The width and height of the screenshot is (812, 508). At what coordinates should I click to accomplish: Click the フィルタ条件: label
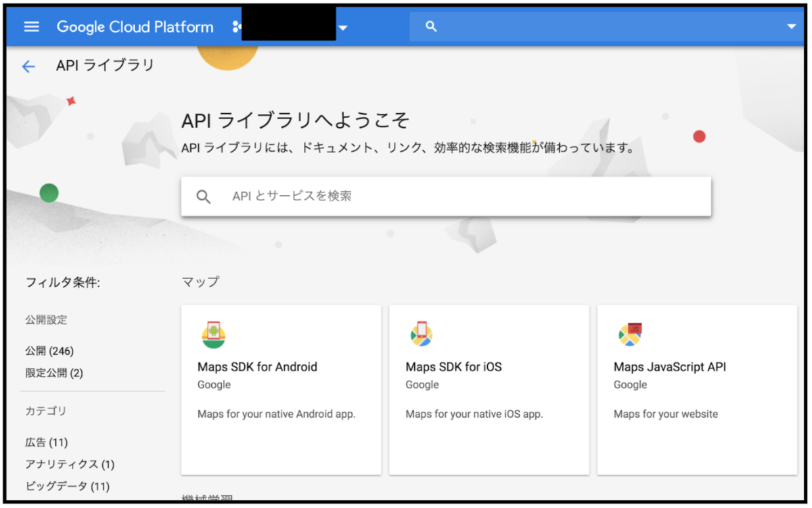62,283
